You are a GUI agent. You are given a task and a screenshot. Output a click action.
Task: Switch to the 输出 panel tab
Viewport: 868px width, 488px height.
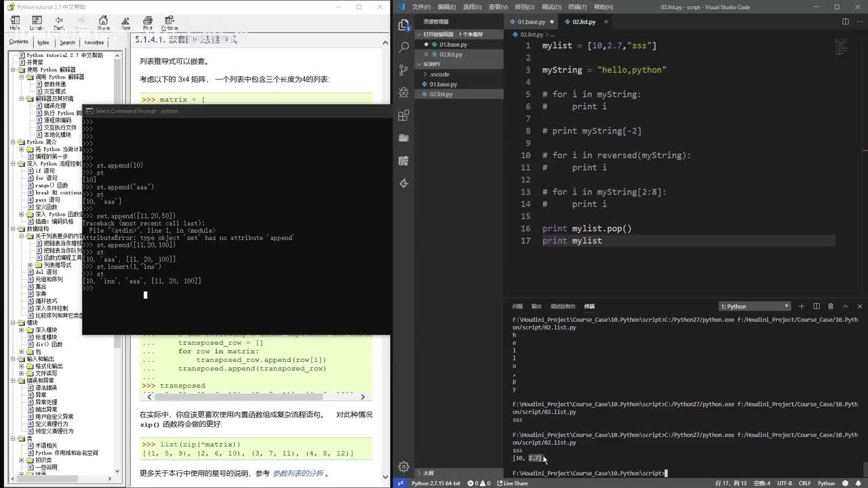click(536, 306)
